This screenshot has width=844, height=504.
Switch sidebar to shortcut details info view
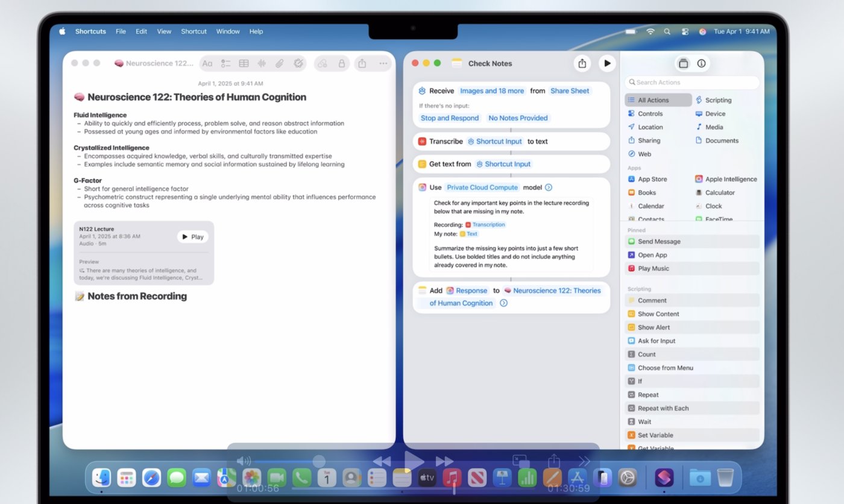(x=701, y=63)
